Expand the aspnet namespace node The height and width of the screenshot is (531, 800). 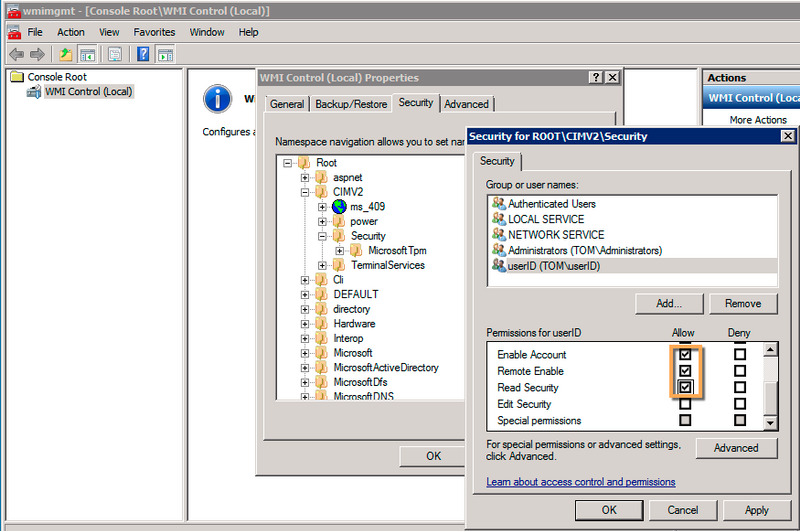[x=305, y=177]
